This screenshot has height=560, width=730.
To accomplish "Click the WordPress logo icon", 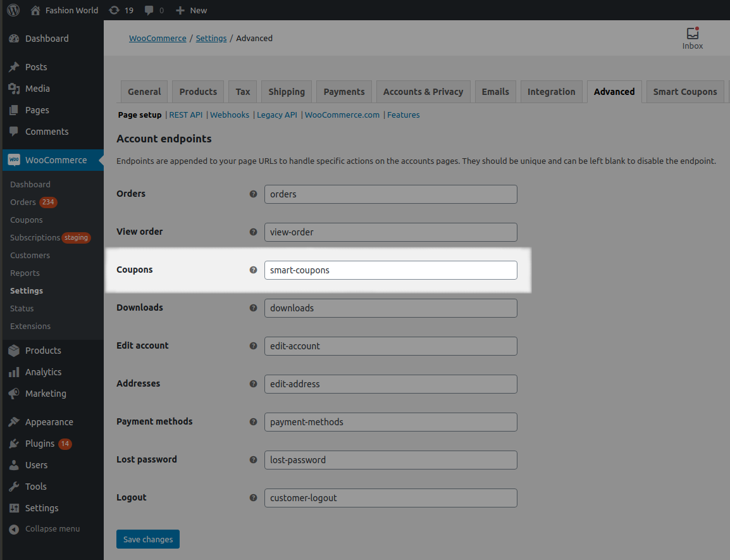I will [x=13, y=10].
